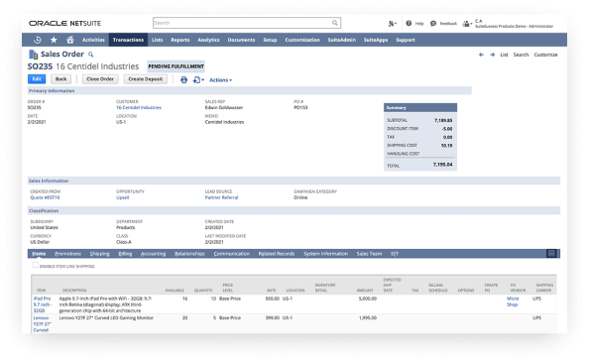
Task: Open the SuiteAdmin menu
Action: pyautogui.click(x=342, y=40)
